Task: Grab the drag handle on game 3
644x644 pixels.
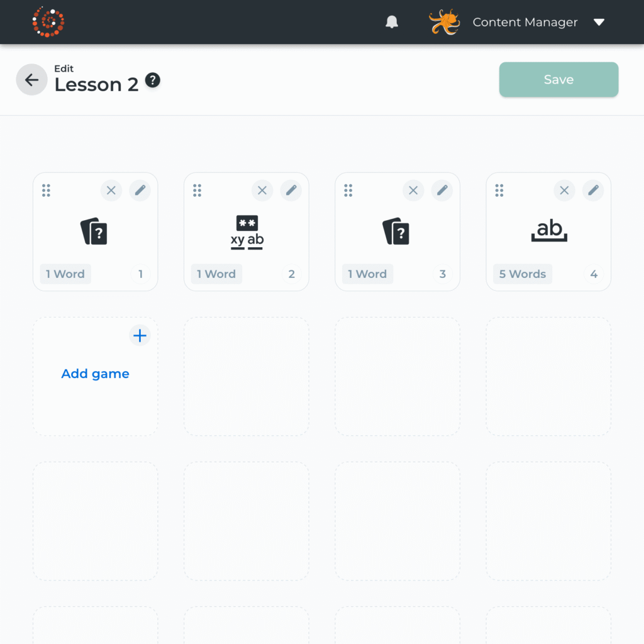Action: click(348, 190)
